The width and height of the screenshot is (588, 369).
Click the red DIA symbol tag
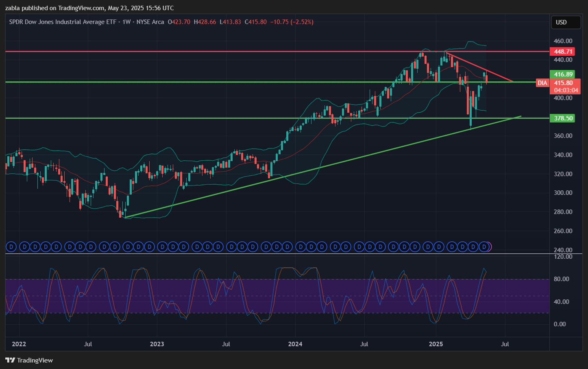click(x=542, y=83)
